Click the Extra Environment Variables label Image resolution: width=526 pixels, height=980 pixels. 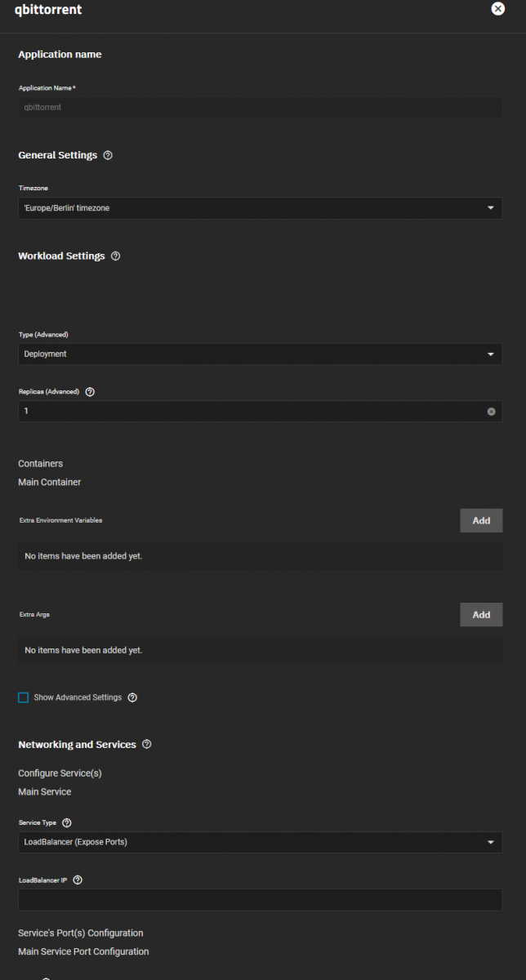[61, 520]
